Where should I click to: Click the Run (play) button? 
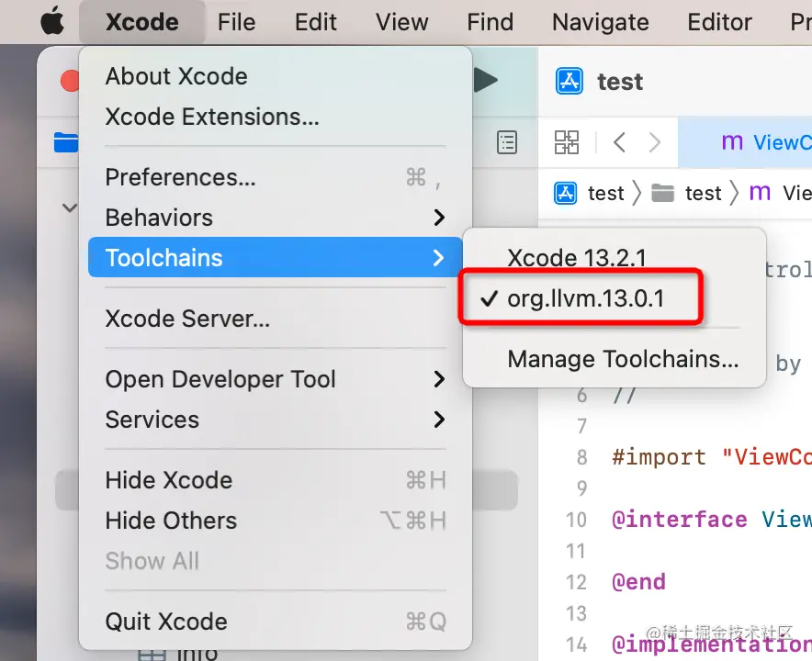tap(486, 80)
